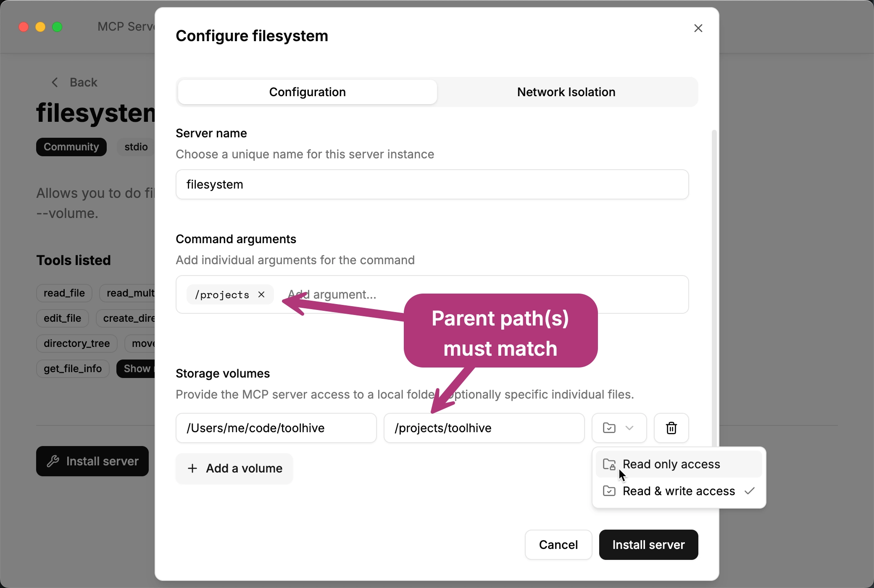Edit the container path /projects/toolhive field

click(484, 428)
